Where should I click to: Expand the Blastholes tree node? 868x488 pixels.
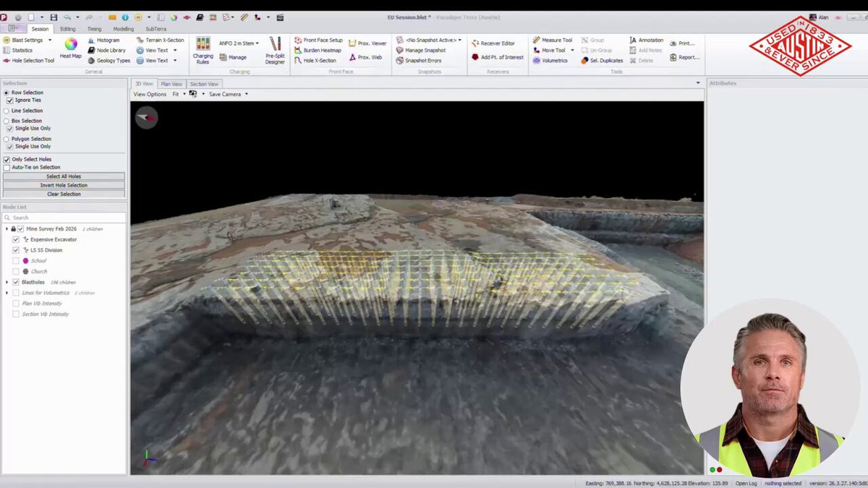[7, 282]
